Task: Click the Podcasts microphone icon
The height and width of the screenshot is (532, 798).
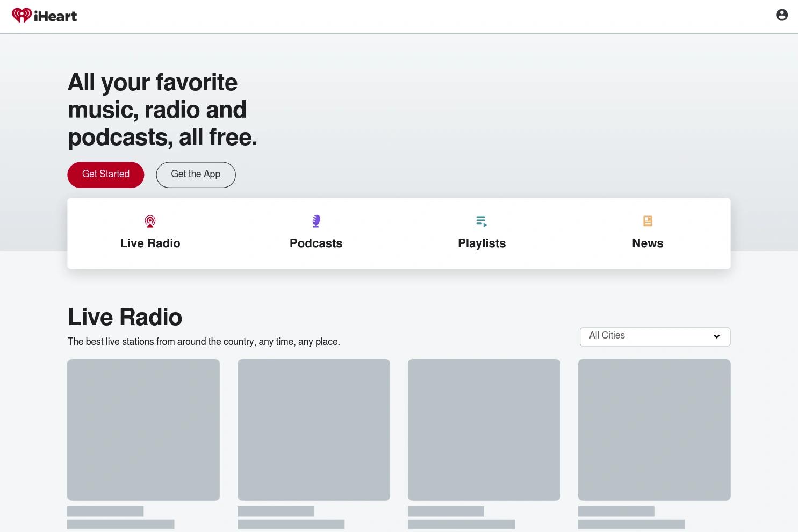Action: coord(316,221)
